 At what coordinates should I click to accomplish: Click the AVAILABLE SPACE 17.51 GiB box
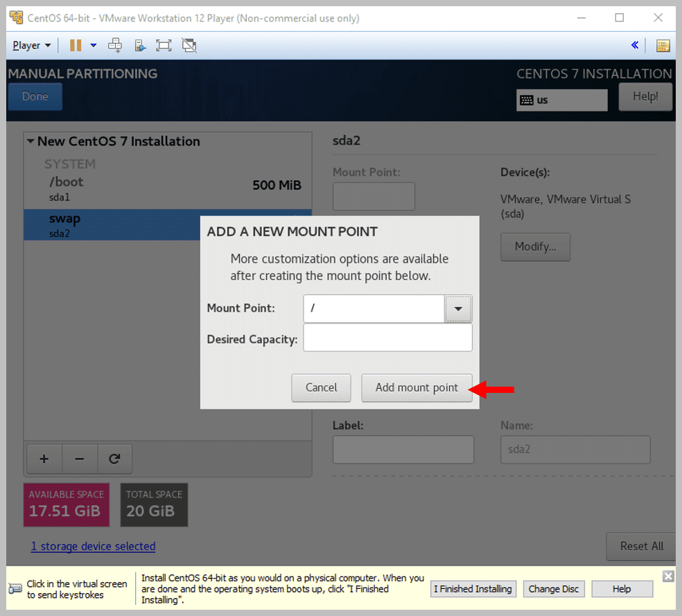[x=66, y=504]
